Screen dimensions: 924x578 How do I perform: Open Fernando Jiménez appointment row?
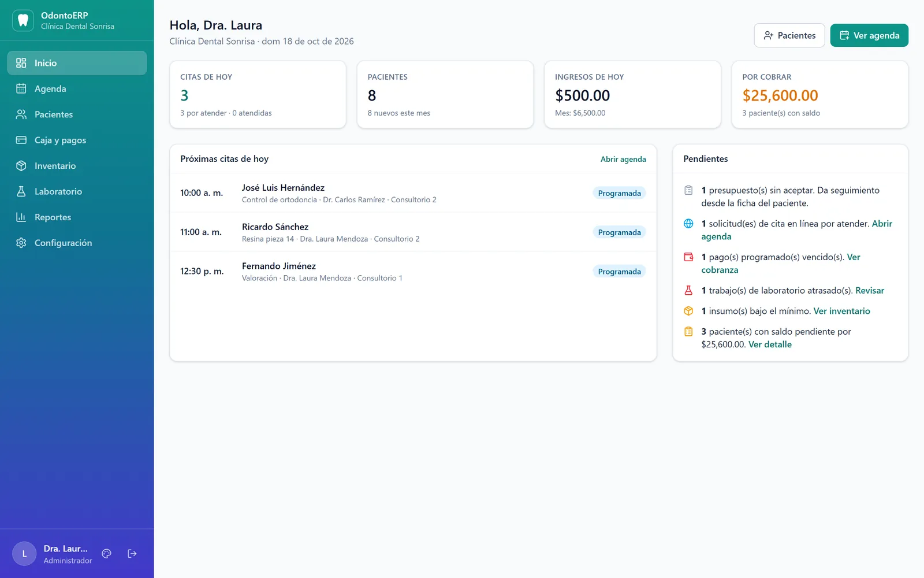(x=413, y=272)
